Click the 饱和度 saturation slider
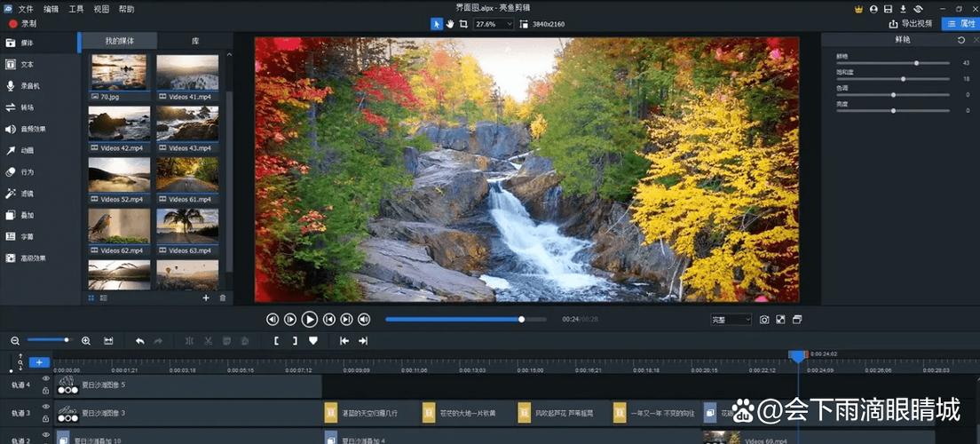 coord(893,79)
